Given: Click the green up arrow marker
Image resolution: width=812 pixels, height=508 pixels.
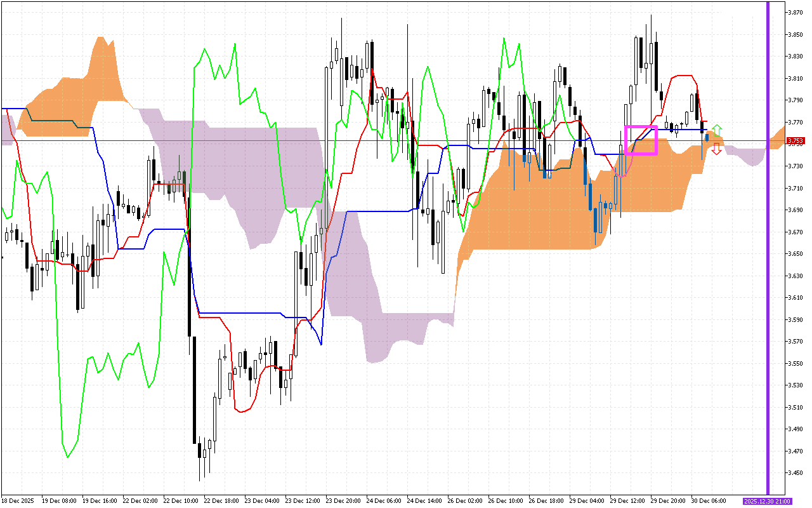Looking at the screenshot, I should [716, 130].
